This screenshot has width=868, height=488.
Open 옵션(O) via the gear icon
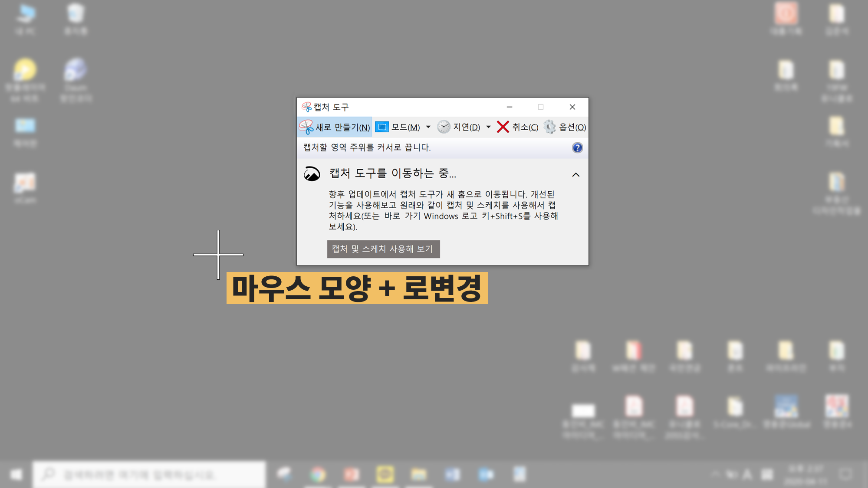pyautogui.click(x=549, y=127)
